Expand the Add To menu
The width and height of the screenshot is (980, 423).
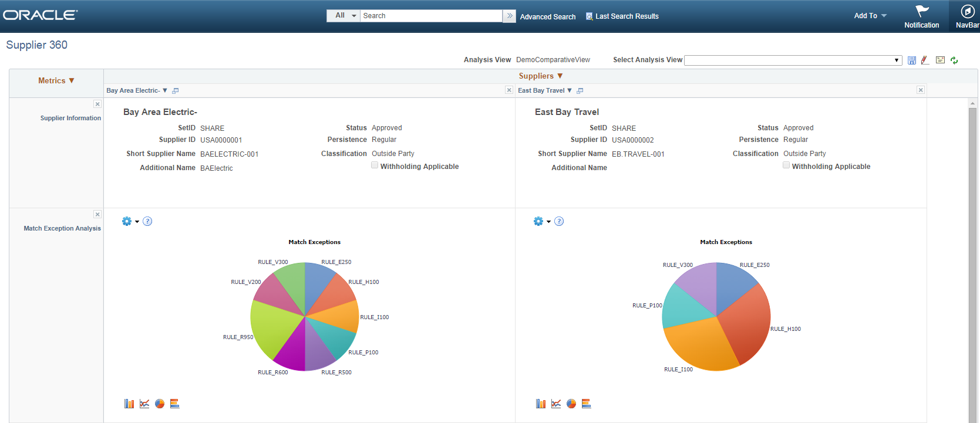[870, 16]
